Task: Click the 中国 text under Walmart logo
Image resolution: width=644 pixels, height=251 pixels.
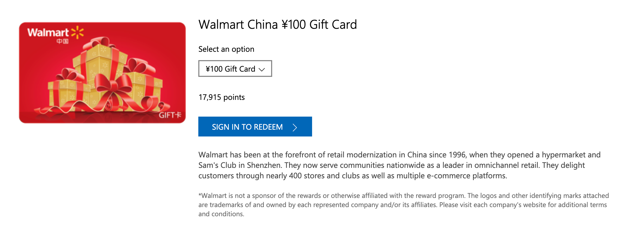Action: 62,41
